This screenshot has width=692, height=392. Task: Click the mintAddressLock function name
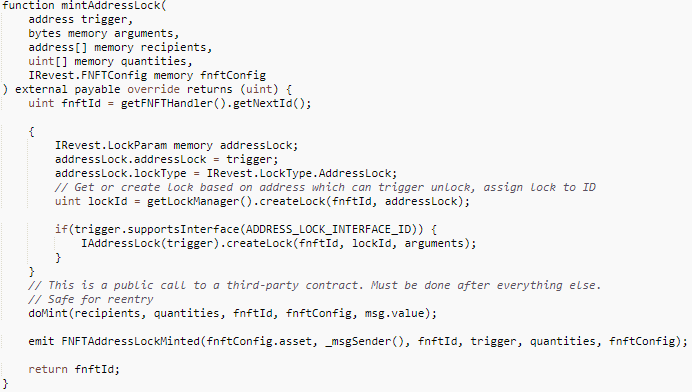111,6
